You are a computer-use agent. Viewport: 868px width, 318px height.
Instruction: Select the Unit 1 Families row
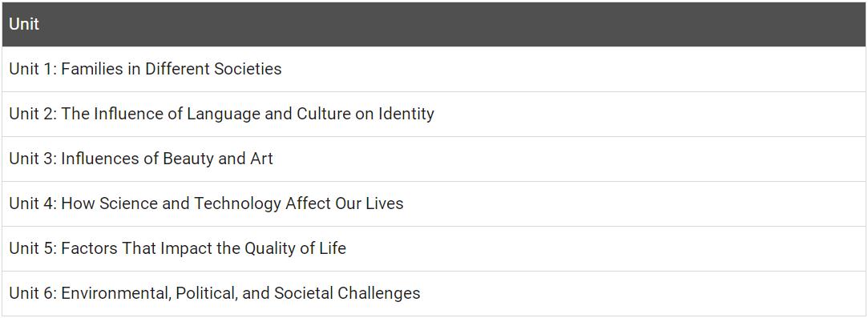[x=434, y=69]
